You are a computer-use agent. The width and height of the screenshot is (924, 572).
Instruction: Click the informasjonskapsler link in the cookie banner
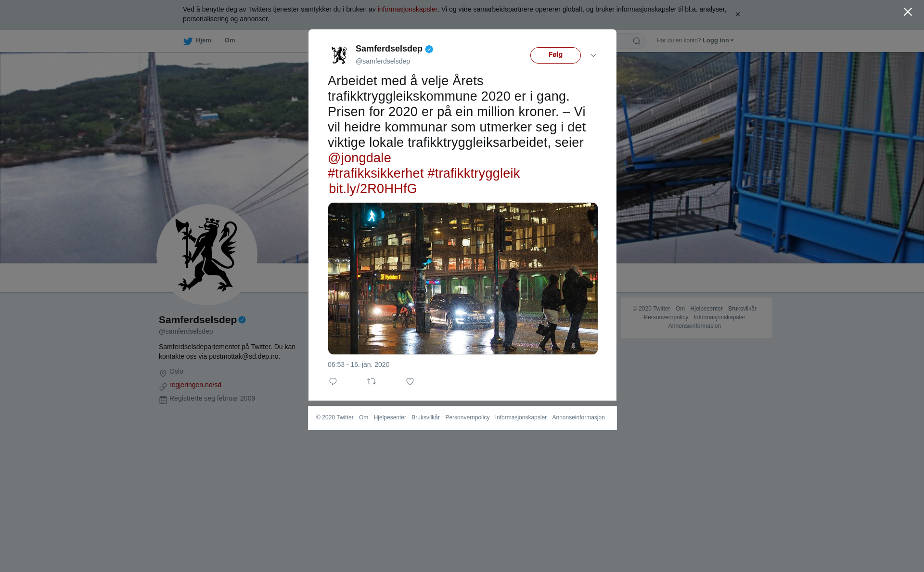(x=408, y=9)
